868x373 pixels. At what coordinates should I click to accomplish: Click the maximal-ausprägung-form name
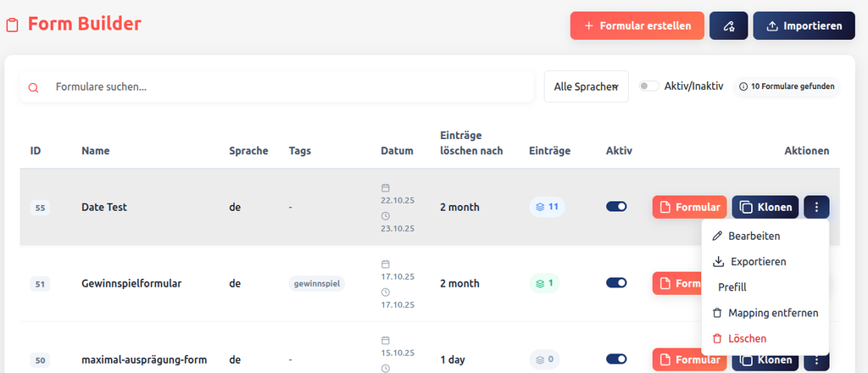[144, 360]
